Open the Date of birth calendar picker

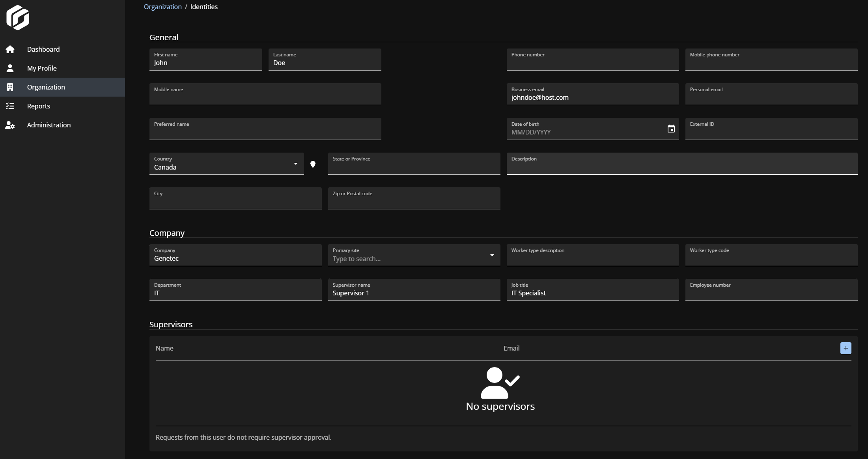coord(671,129)
